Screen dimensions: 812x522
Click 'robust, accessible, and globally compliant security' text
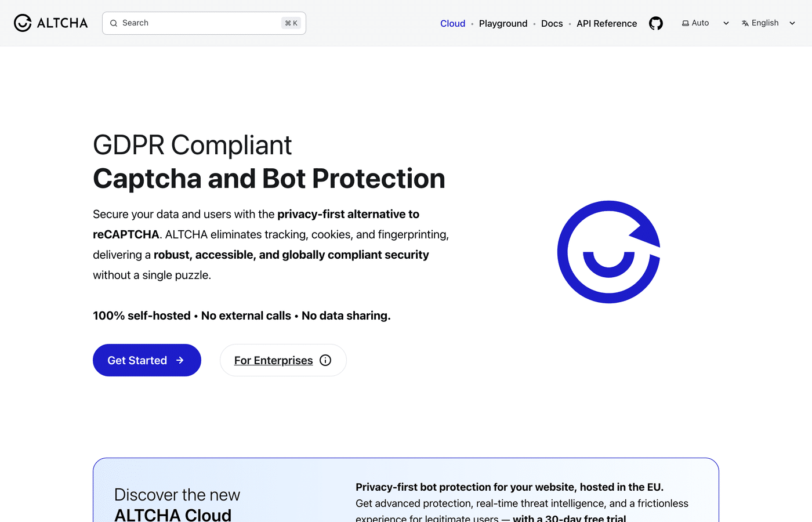pos(291,255)
